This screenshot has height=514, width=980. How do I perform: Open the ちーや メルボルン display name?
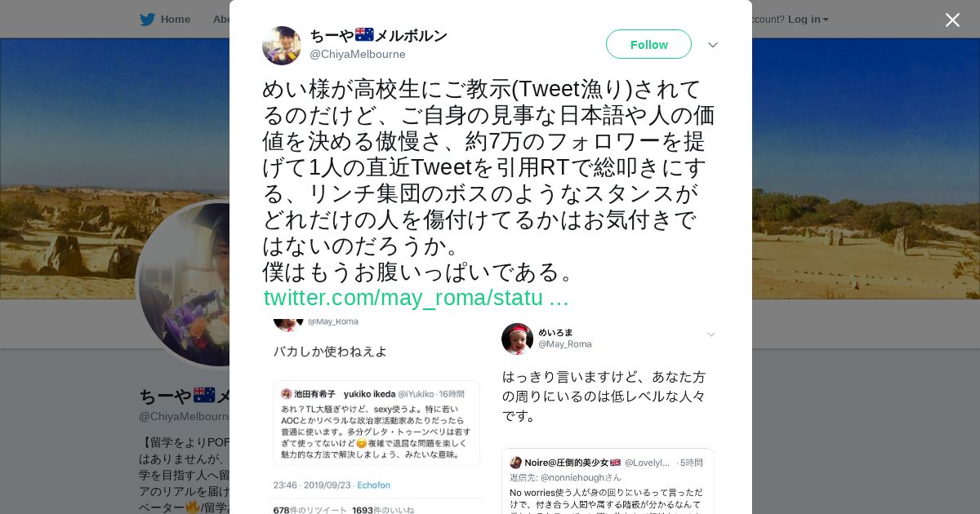[378, 35]
